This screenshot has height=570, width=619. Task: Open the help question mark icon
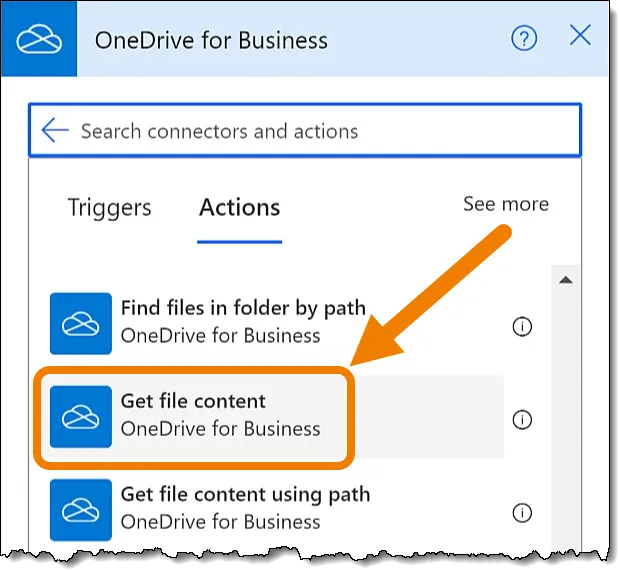tap(524, 39)
